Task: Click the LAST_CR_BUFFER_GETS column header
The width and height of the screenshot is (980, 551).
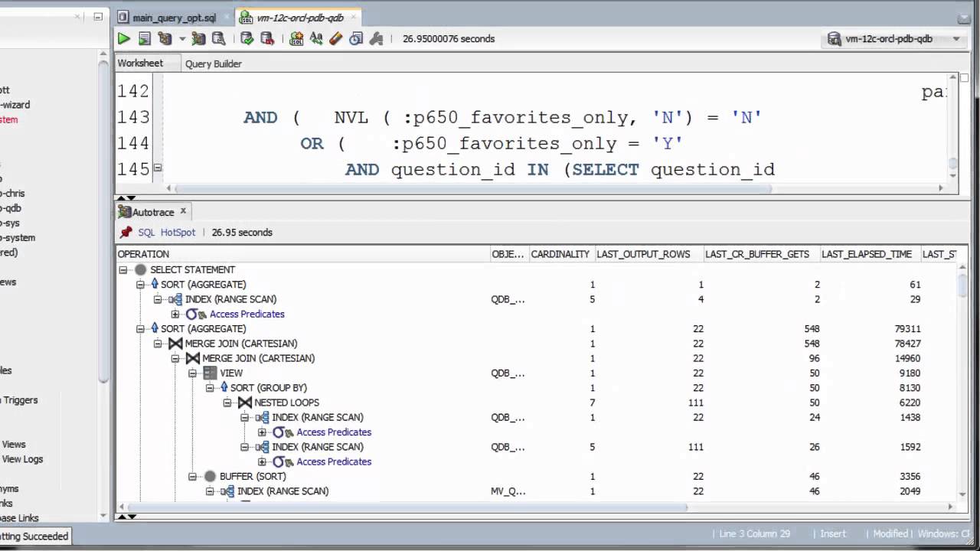Action: 762,254
